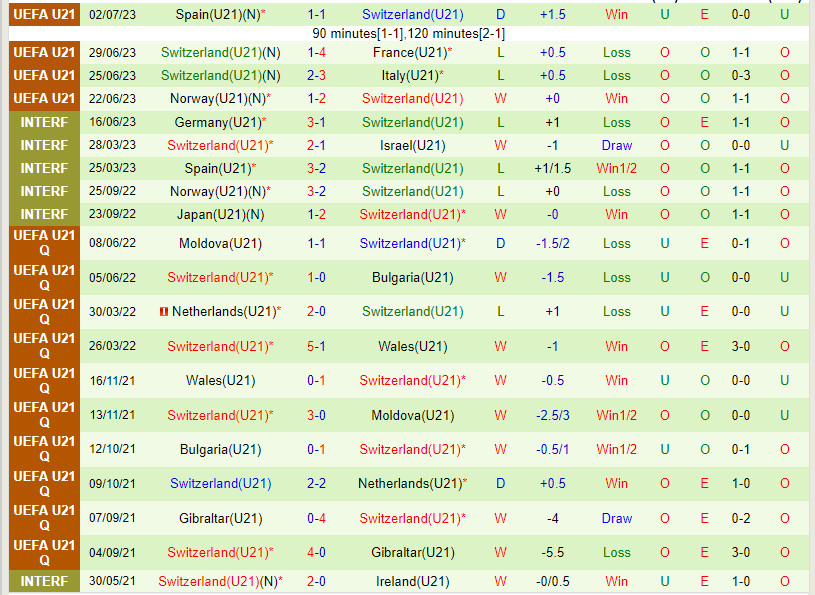Open Norway(U21)(N) link dated 22/06/23
The height and width of the screenshot is (595, 815).
[220, 98]
